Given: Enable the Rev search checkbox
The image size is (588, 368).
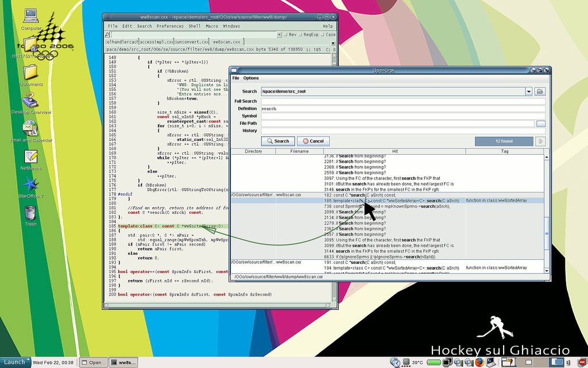Looking at the screenshot, I should 285,34.
